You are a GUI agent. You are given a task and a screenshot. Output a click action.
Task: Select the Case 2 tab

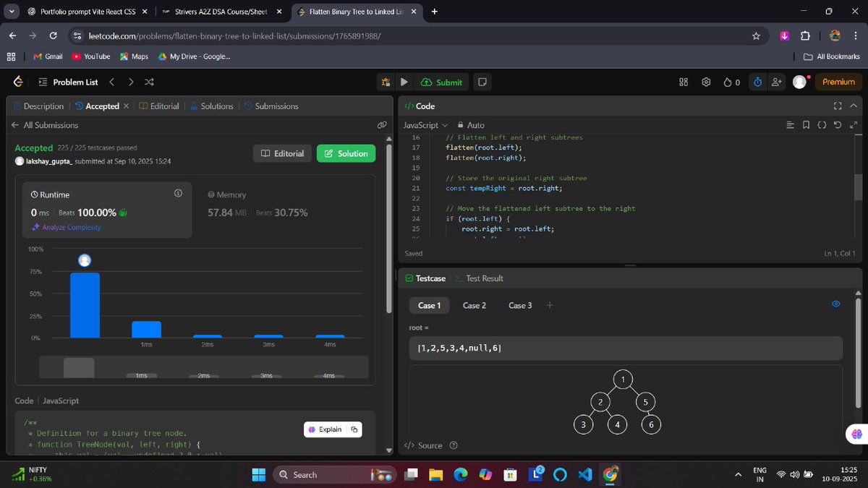click(x=475, y=306)
